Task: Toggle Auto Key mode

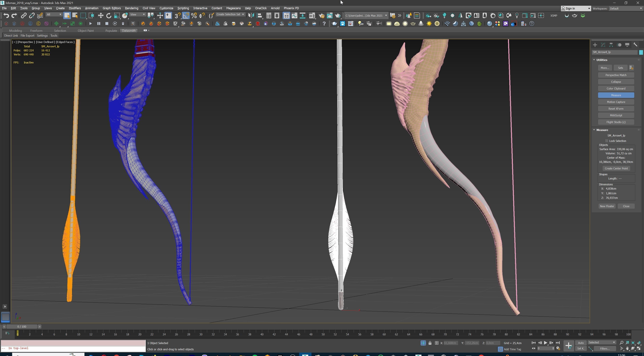Action: pyautogui.click(x=581, y=343)
